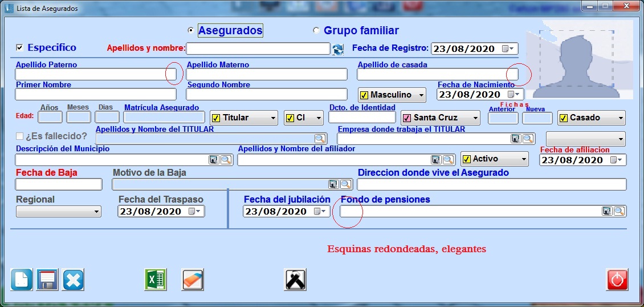Click the Apellido Paterno input field

coord(96,74)
